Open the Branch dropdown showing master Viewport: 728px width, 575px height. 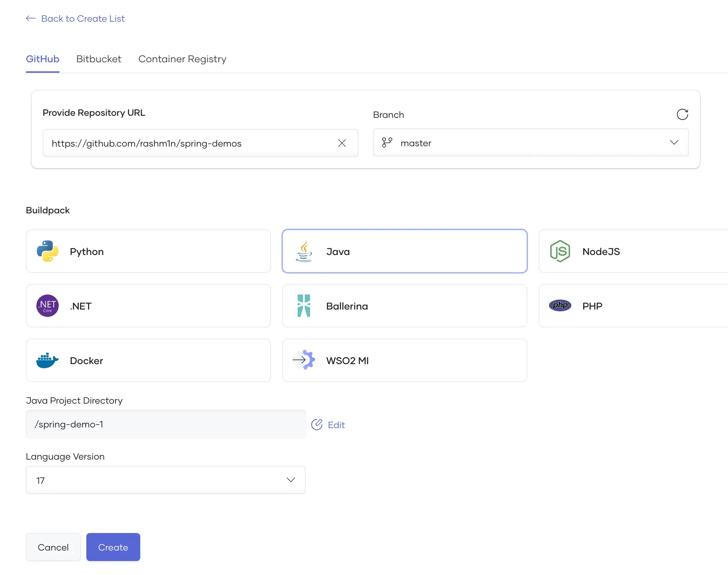click(x=531, y=142)
